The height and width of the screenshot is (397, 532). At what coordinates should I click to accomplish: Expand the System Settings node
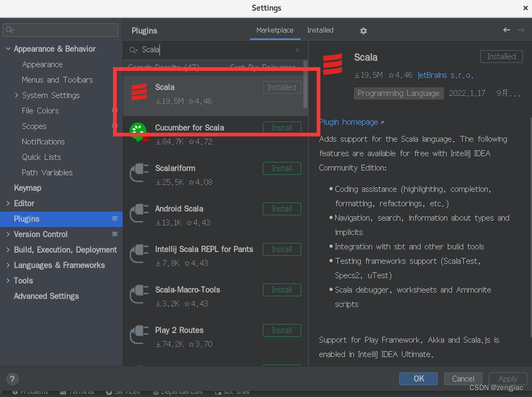(17, 95)
